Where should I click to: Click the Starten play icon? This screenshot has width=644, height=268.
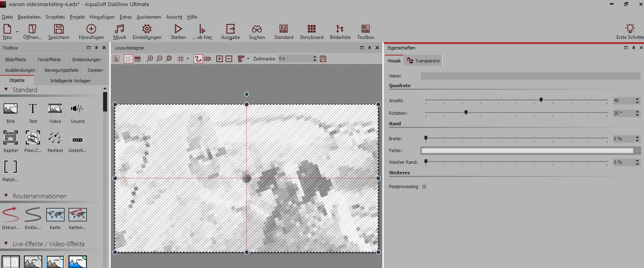pyautogui.click(x=178, y=29)
